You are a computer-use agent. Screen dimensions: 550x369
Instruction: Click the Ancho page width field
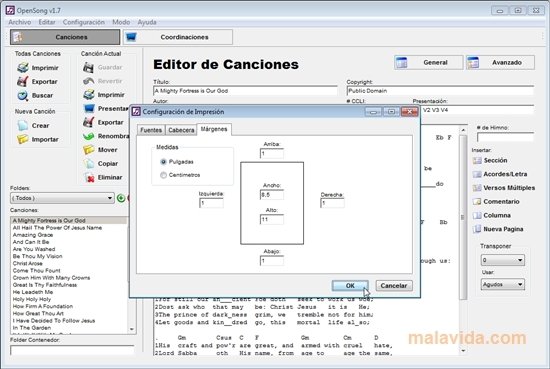click(272, 195)
